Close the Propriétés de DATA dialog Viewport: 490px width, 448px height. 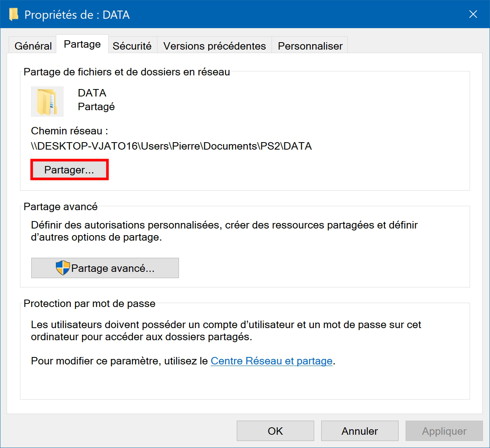(473, 14)
